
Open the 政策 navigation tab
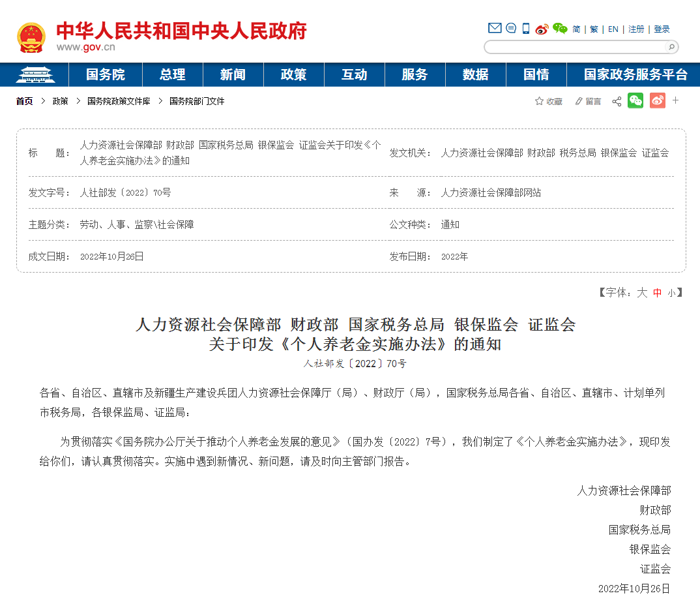293,74
